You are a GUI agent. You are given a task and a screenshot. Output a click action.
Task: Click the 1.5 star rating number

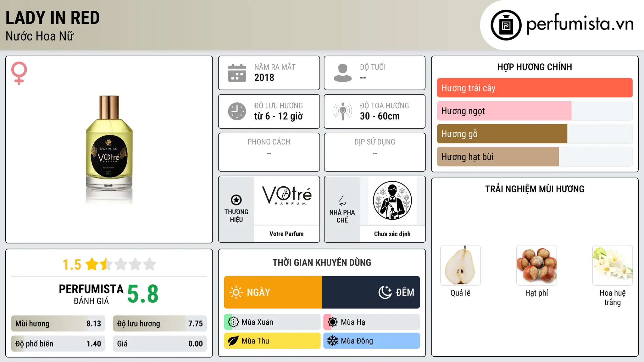click(x=72, y=265)
